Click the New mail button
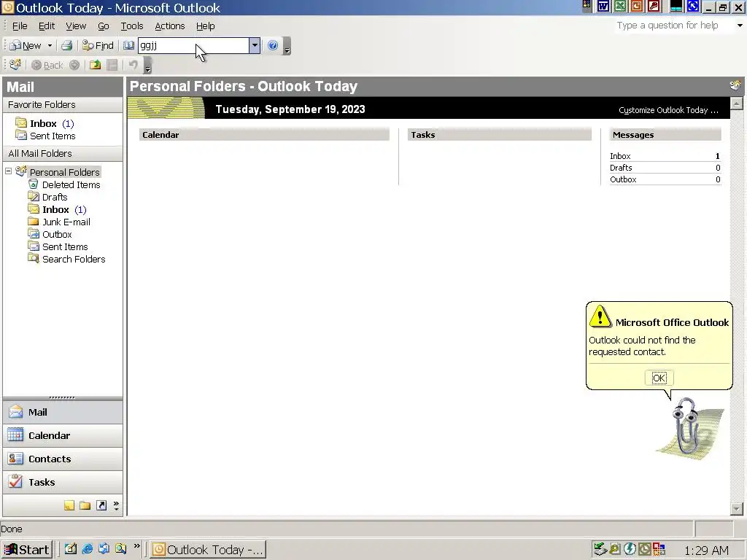The image size is (747, 560). coord(27,46)
